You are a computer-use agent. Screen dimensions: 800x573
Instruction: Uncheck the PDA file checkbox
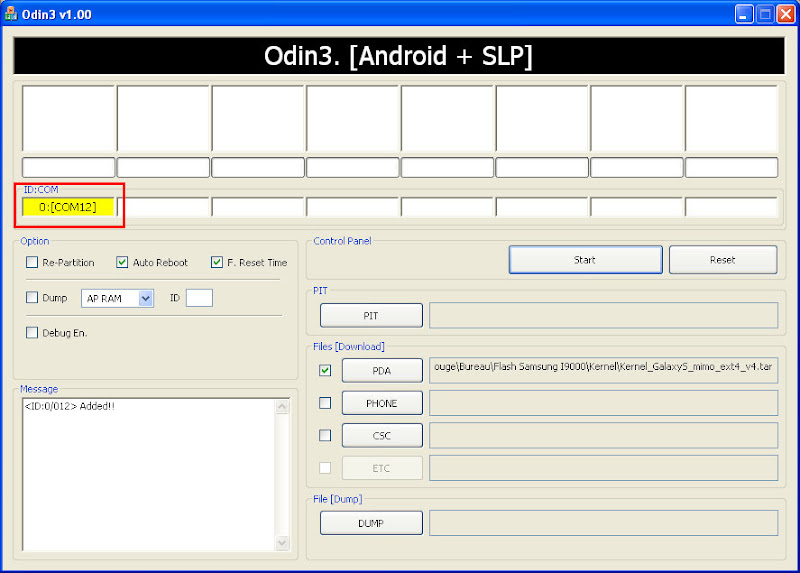point(325,370)
